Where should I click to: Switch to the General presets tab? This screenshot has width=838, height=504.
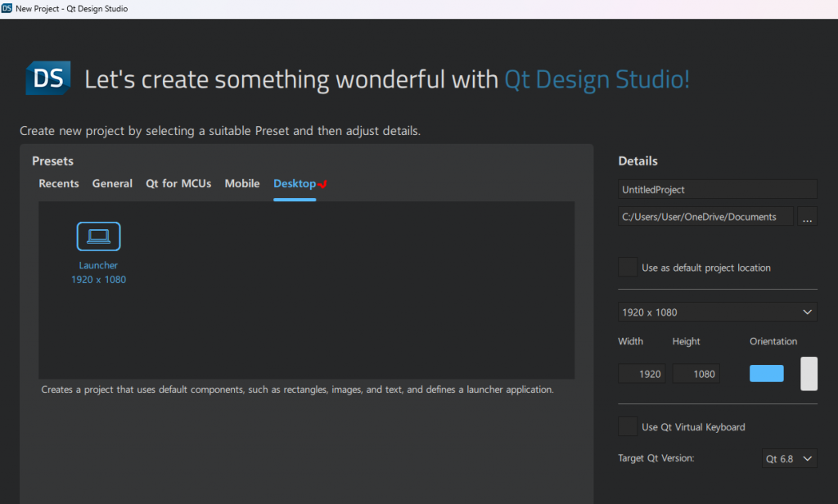pos(112,184)
